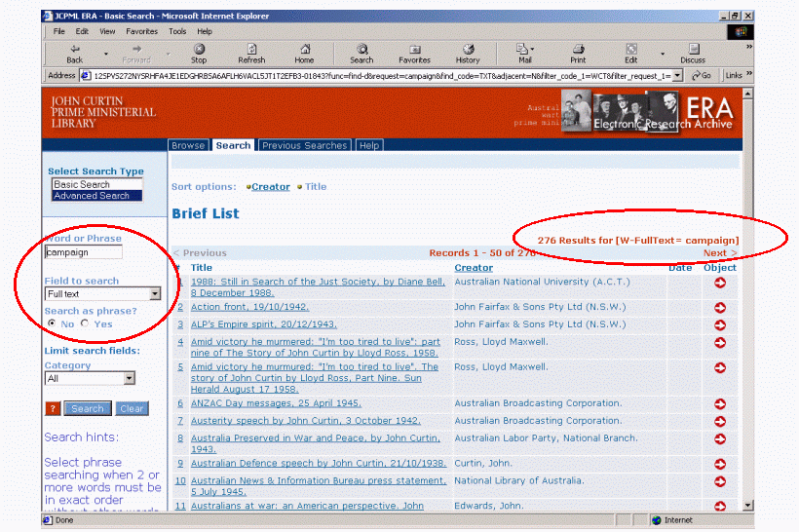Open the address bar dropdown arrow

click(680, 75)
